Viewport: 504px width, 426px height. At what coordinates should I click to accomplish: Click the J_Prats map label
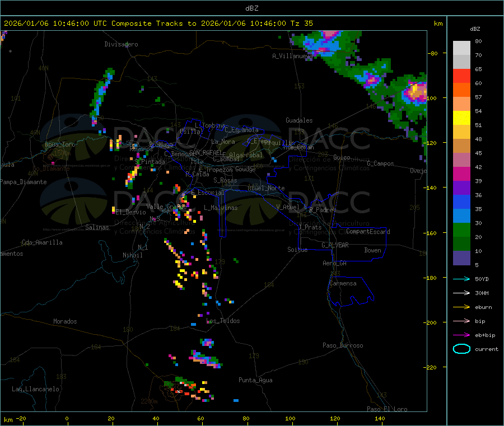[310, 227]
